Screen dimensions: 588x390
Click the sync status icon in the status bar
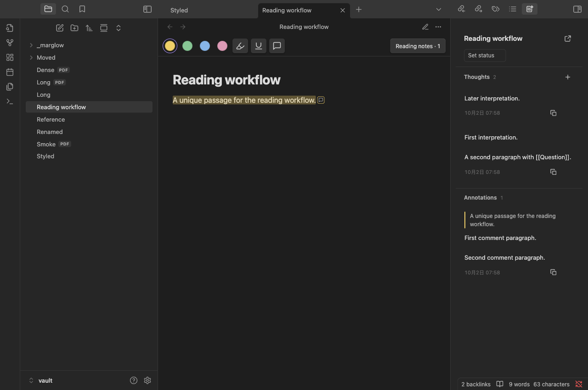click(579, 384)
